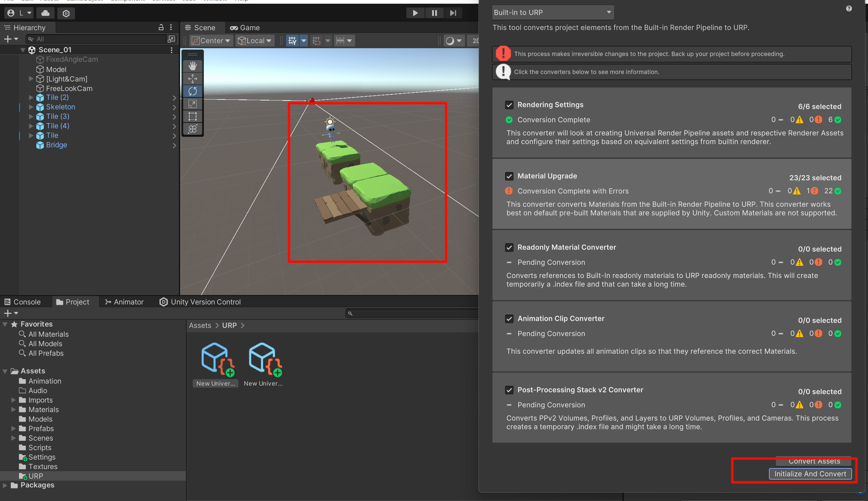868x501 pixels.
Task: Open the Unity Version Control tab
Action: (x=200, y=302)
